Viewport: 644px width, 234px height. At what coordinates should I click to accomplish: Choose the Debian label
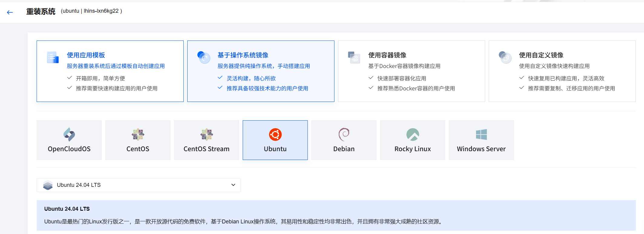[x=344, y=149]
